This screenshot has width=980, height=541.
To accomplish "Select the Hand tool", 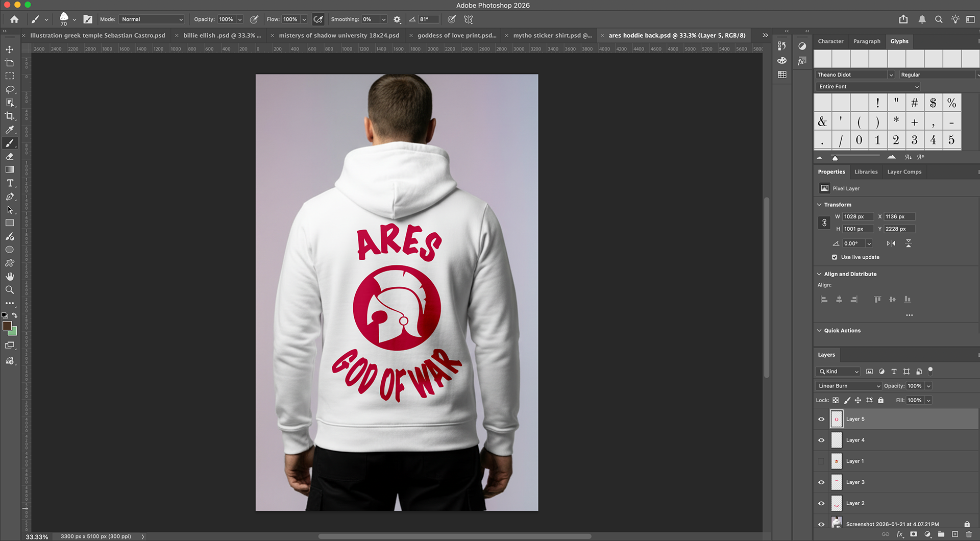I will [10, 276].
